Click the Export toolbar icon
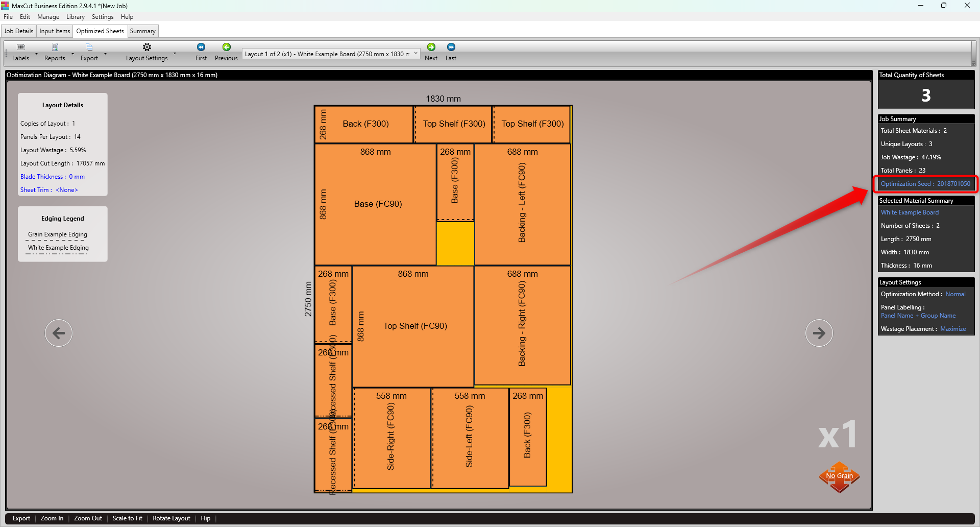Viewport: 980px width, 527px height. click(89, 47)
